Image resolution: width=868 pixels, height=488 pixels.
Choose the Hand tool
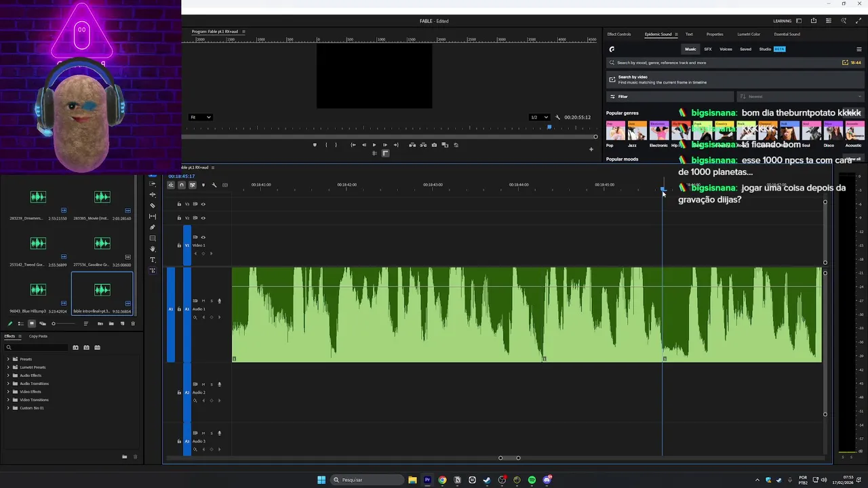[x=153, y=249]
